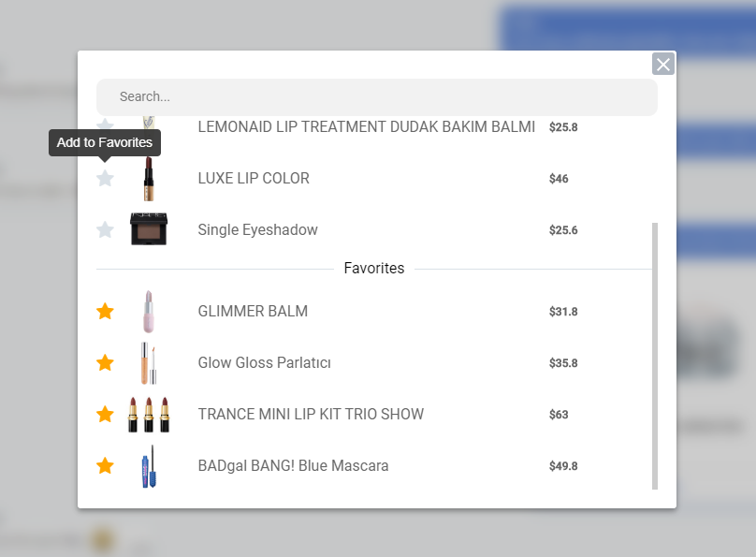This screenshot has width=756, height=557.
Task: Toggle favorite star for BADgal BANG! Blue Mascara
Action: (105, 466)
